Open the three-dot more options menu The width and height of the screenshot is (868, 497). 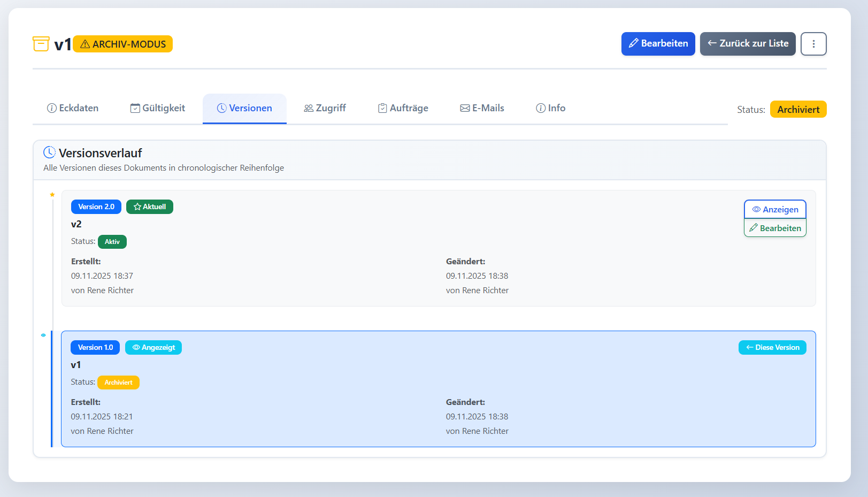[813, 44]
